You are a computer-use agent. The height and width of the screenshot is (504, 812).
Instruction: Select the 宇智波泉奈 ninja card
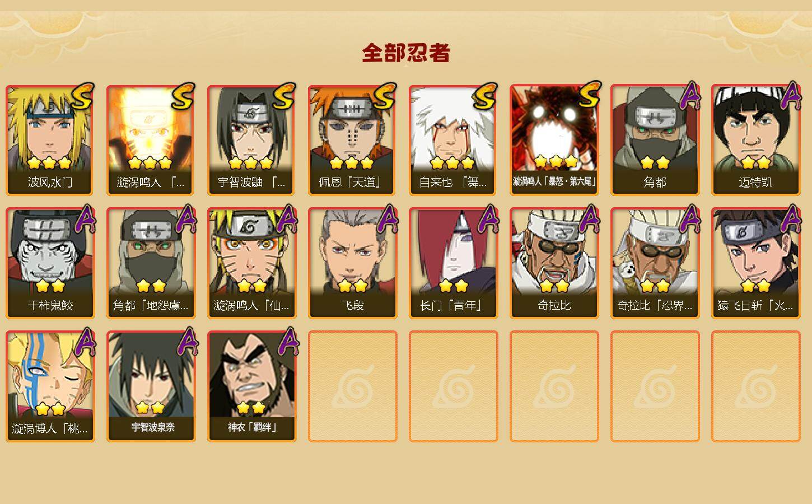point(151,386)
